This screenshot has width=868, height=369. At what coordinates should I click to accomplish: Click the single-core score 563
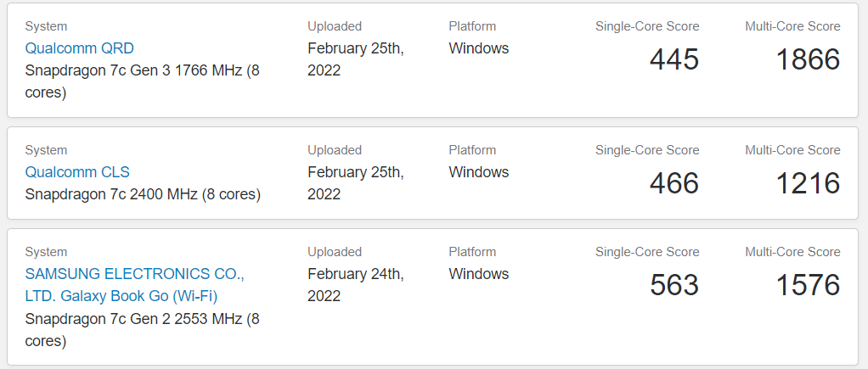[x=674, y=285]
